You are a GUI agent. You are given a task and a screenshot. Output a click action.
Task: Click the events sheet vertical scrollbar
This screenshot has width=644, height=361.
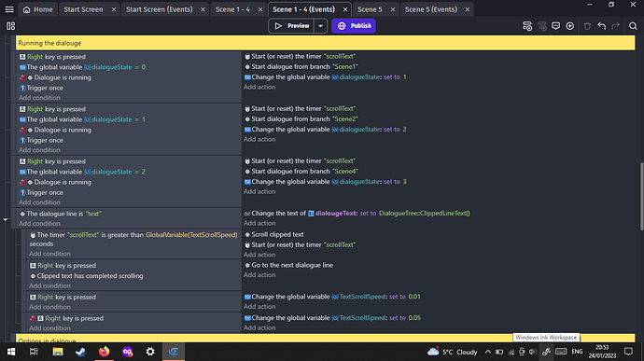[641, 196]
